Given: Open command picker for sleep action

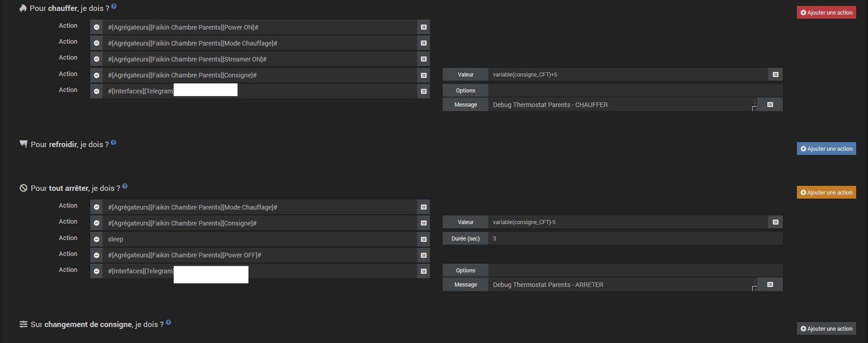Looking at the screenshot, I should (x=424, y=239).
